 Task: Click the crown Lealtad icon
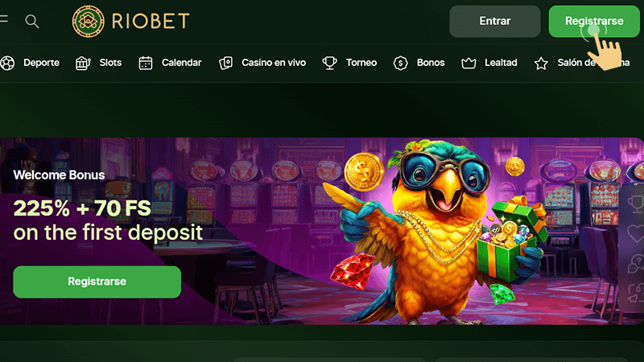click(469, 64)
